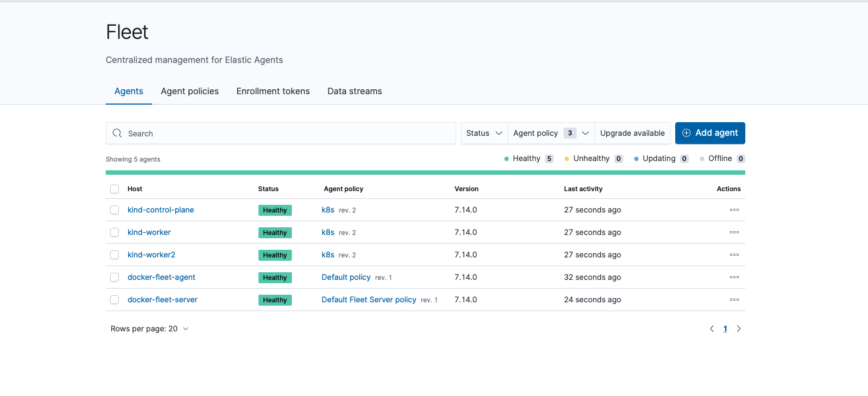
Task: Check the docker-fleet-server row checkbox
Action: pos(114,300)
